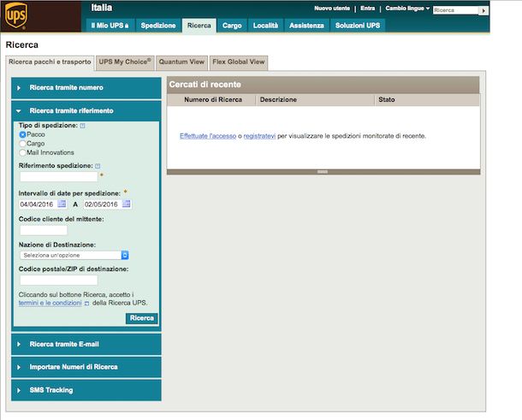Viewport: 522px width, 420px height.
Task: Open Il Mio UPS navigation tab
Action: pos(110,26)
